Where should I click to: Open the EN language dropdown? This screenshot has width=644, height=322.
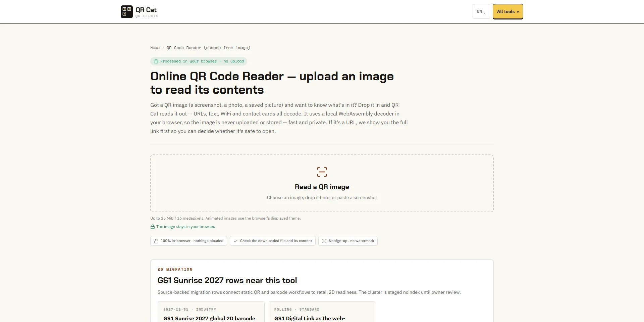[481, 11]
